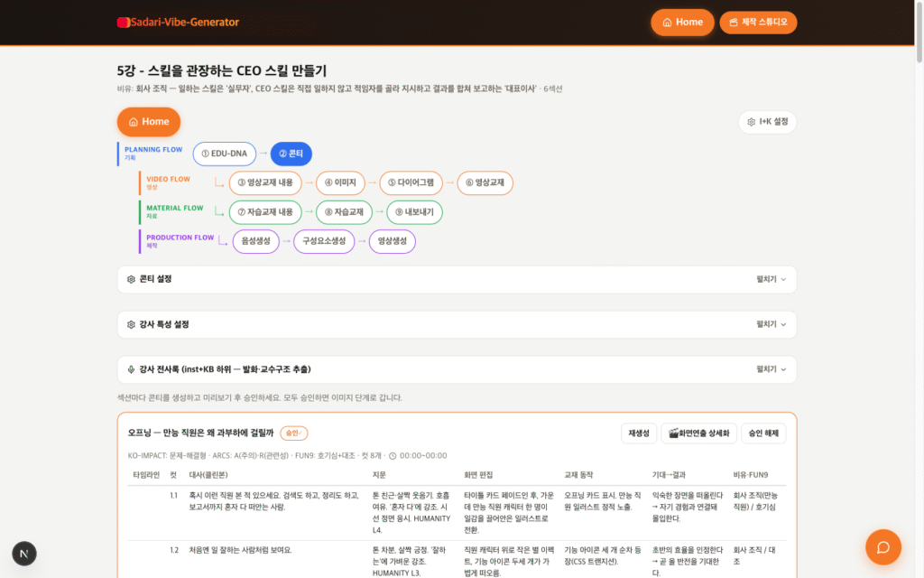924x578 pixels.
Task: Click the Sadari-Vibe-Generator red logo icon
Action: point(123,23)
